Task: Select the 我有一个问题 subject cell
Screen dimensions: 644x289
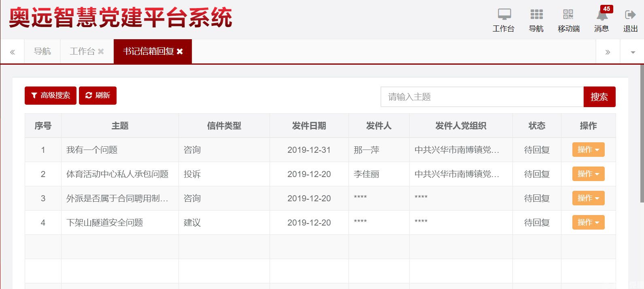Action: pyautogui.click(x=120, y=150)
